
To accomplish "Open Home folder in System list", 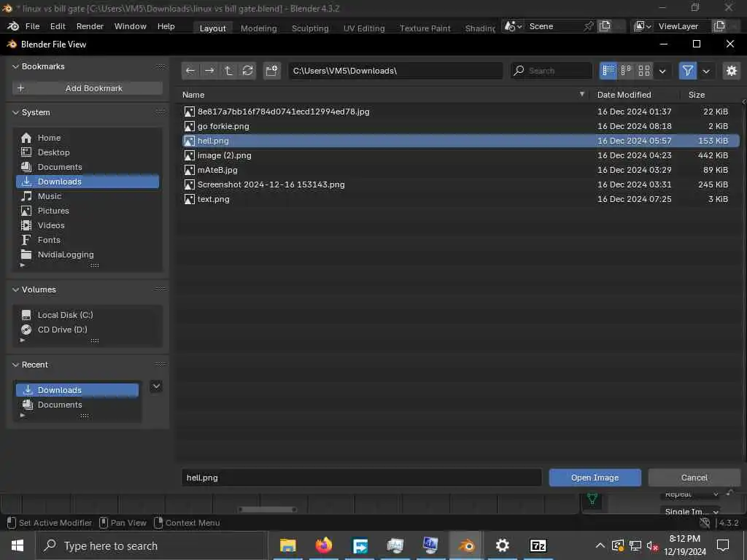I will pos(88,138).
